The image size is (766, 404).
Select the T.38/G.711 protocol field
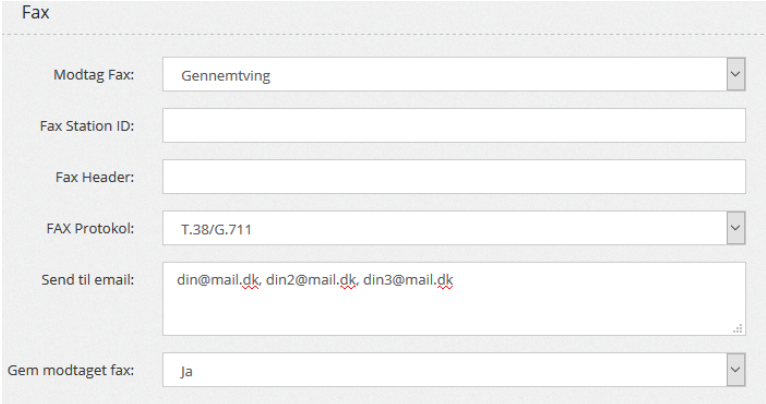[x=218, y=229]
